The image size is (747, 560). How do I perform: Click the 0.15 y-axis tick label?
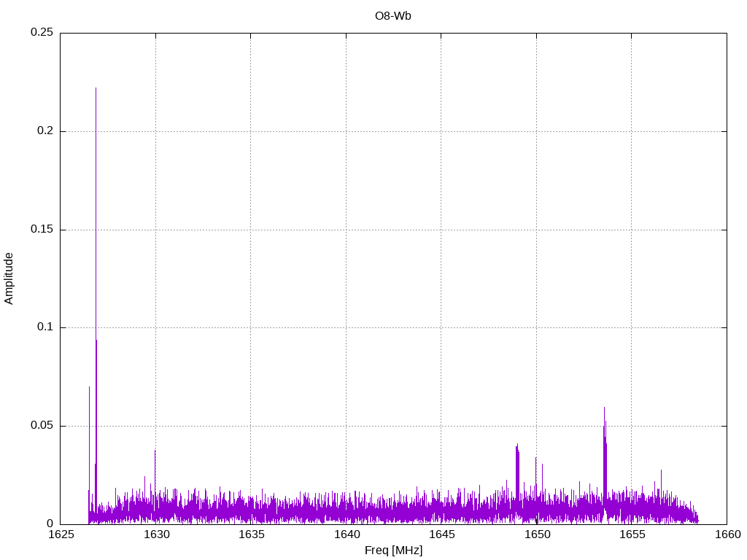pos(42,230)
